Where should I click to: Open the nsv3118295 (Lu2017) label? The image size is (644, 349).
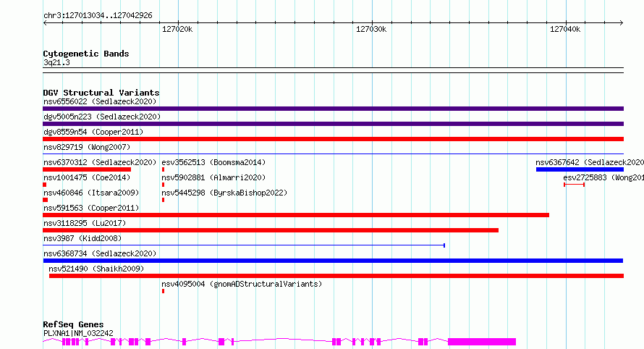click(x=85, y=223)
